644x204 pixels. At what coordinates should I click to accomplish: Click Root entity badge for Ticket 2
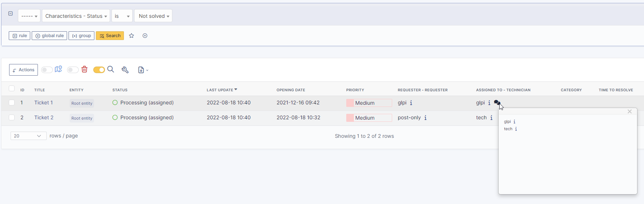[x=82, y=118]
